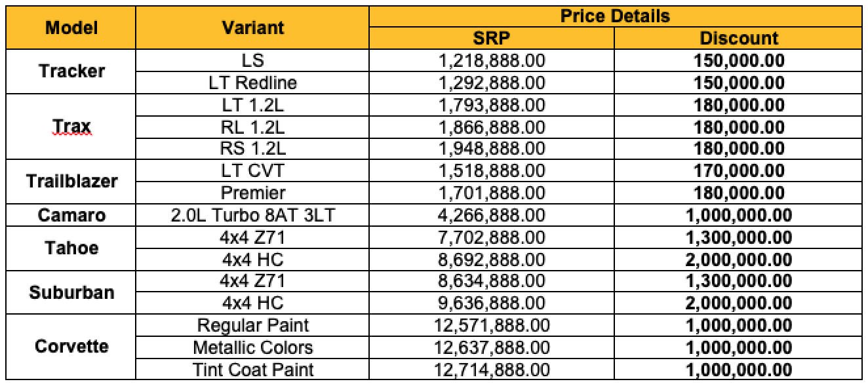
Task: Click the Suburban model cell
Action: 71,292
